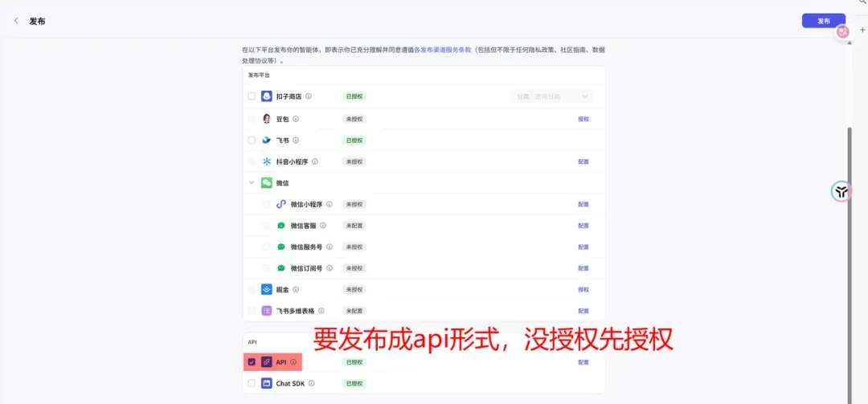
Task: Click the back arrow beside 发布 title
Action: 16,21
